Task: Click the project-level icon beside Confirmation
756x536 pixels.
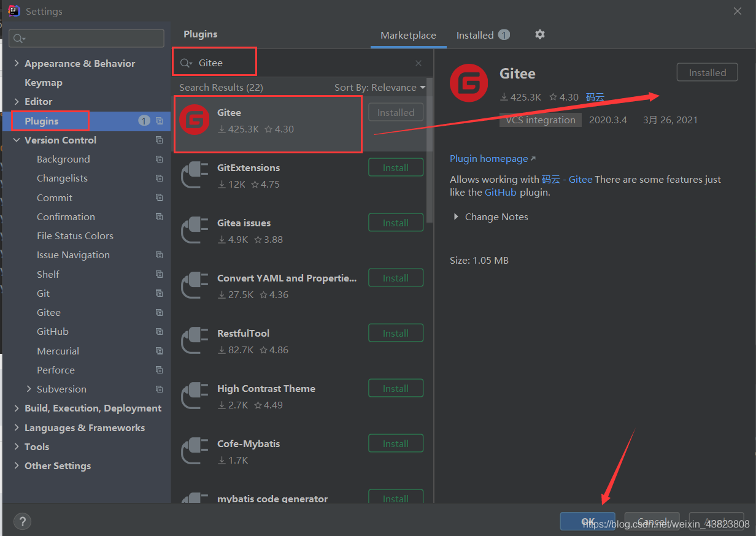Action: click(159, 216)
